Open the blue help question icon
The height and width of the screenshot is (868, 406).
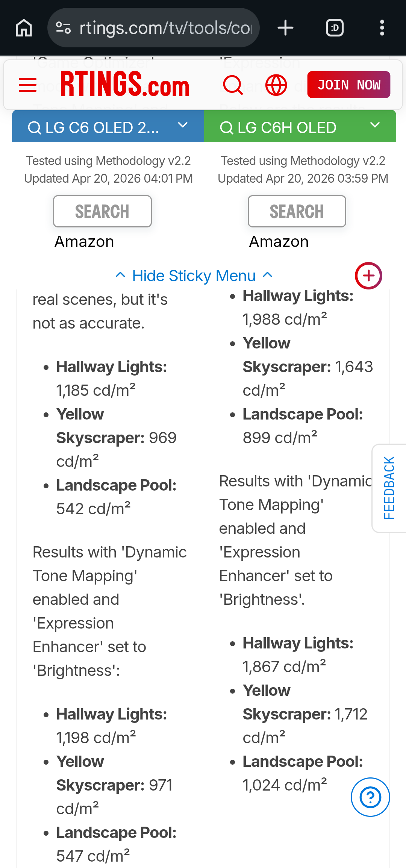pos(370,797)
